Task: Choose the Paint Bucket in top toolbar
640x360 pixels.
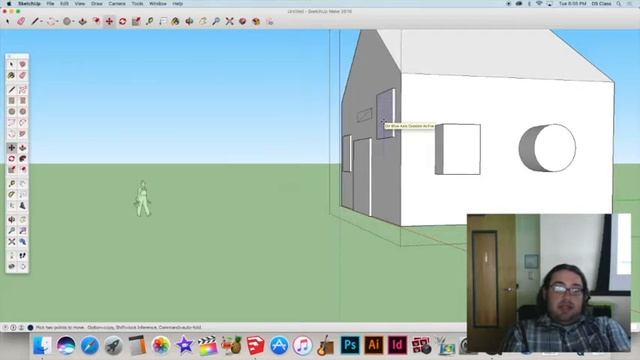Action: click(x=176, y=21)
